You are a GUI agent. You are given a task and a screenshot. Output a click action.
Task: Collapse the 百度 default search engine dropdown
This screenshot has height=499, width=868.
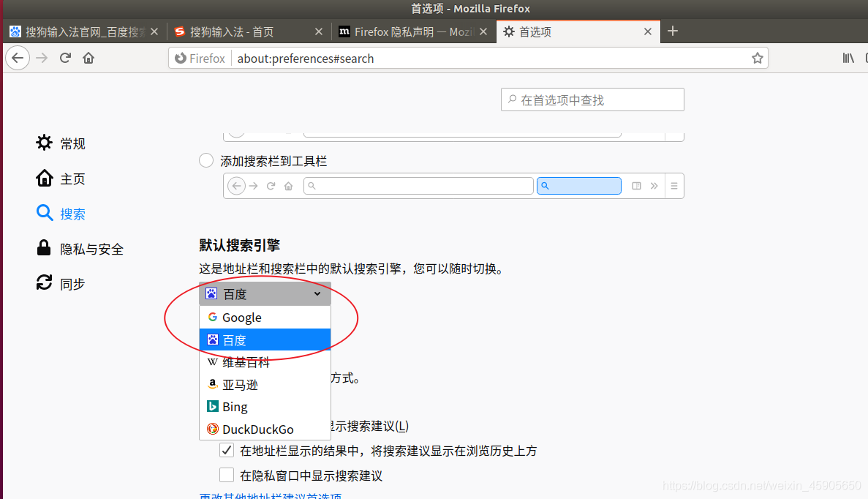[265, 294]
